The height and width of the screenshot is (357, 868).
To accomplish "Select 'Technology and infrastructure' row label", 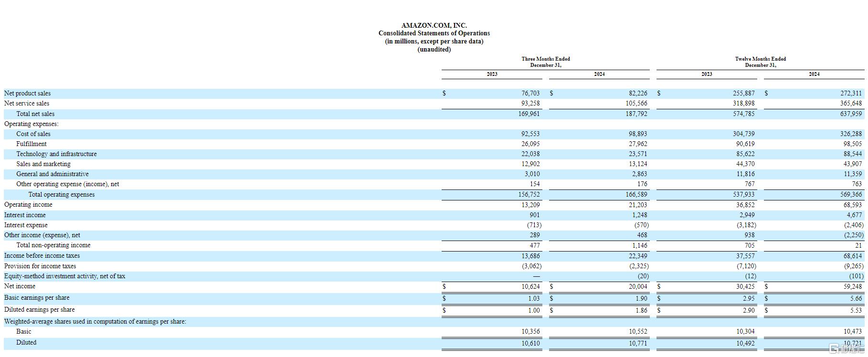I will 56,154.
